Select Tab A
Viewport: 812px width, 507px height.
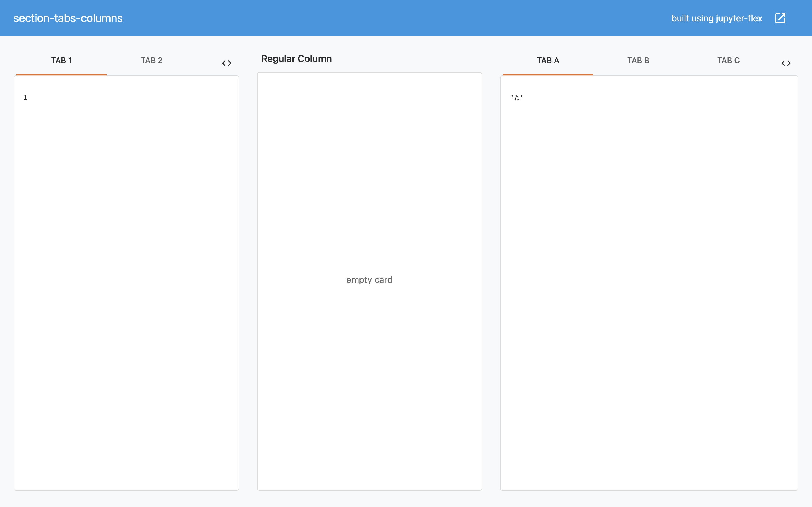click(x=548, y=60)
